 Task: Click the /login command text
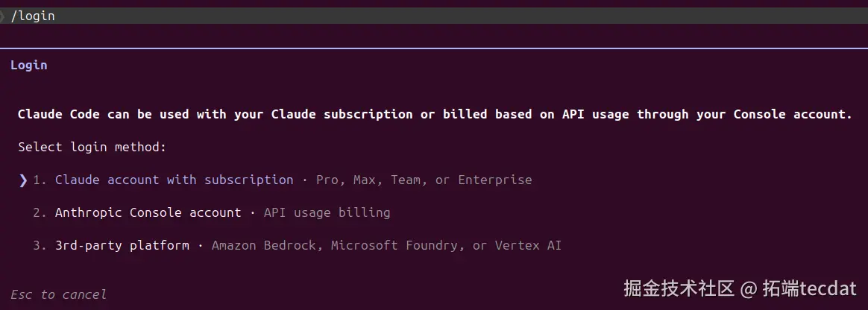pos(33,16)
